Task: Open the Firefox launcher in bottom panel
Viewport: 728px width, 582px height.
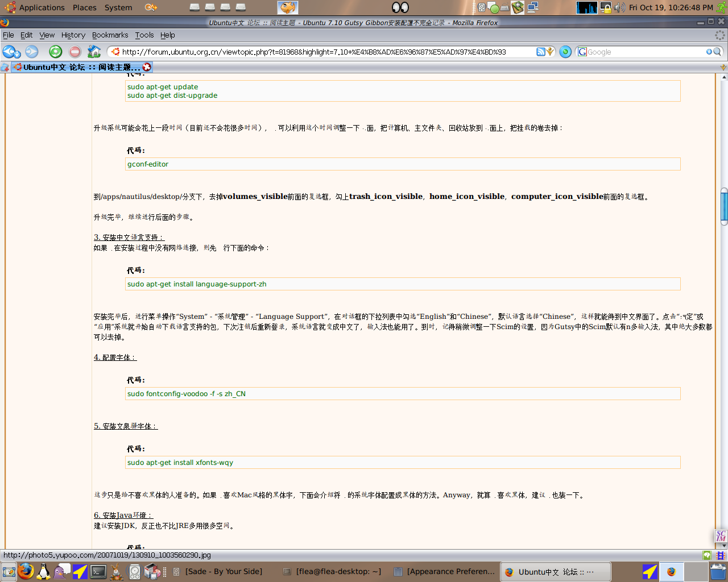Action: coord(26,571)
